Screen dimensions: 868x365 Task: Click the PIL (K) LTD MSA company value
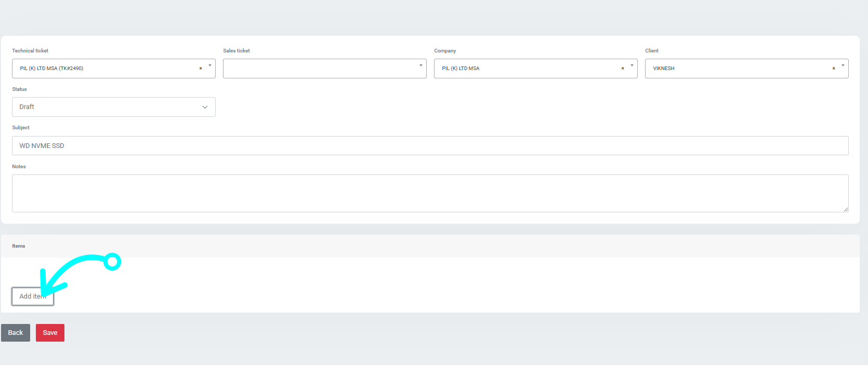tap(461, 69)
